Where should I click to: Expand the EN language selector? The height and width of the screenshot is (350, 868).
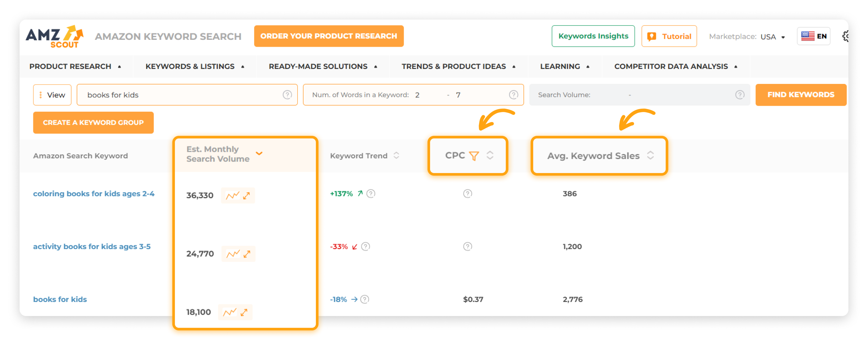(814, 36)
